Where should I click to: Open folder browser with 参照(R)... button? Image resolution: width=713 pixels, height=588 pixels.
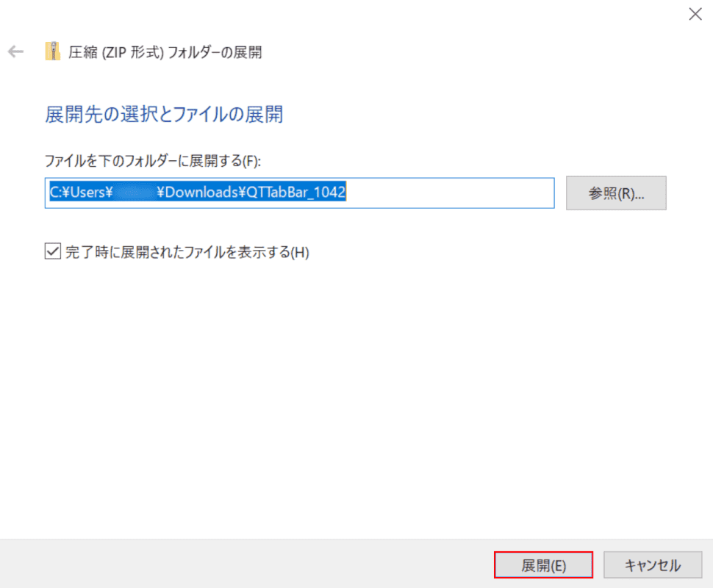click(x=616, y=193)
